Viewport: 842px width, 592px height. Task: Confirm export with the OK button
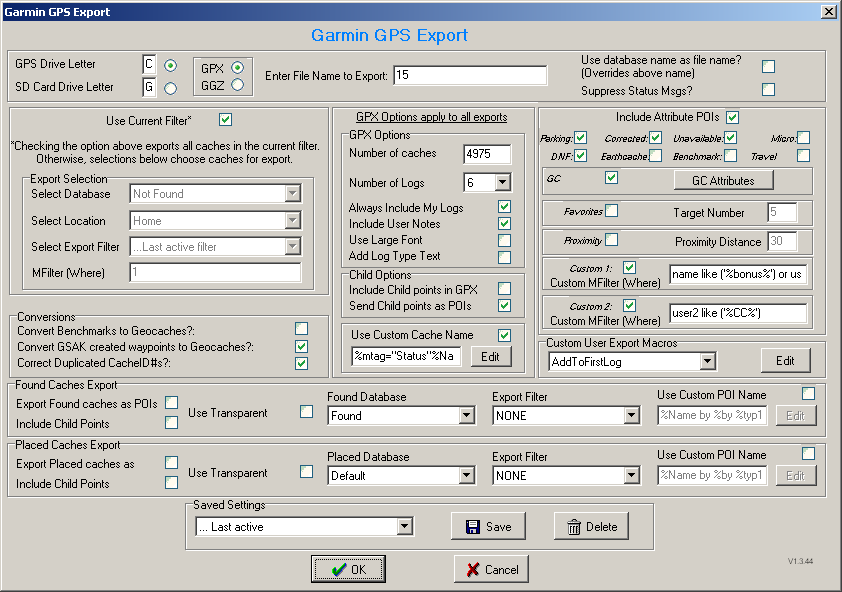[x=349, y=569]
